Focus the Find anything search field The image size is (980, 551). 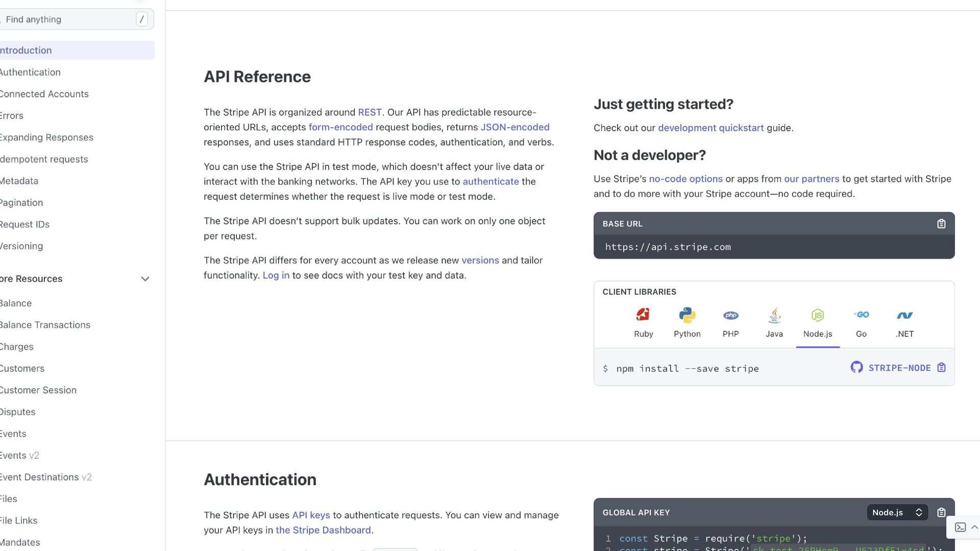[x=69, y=19]
